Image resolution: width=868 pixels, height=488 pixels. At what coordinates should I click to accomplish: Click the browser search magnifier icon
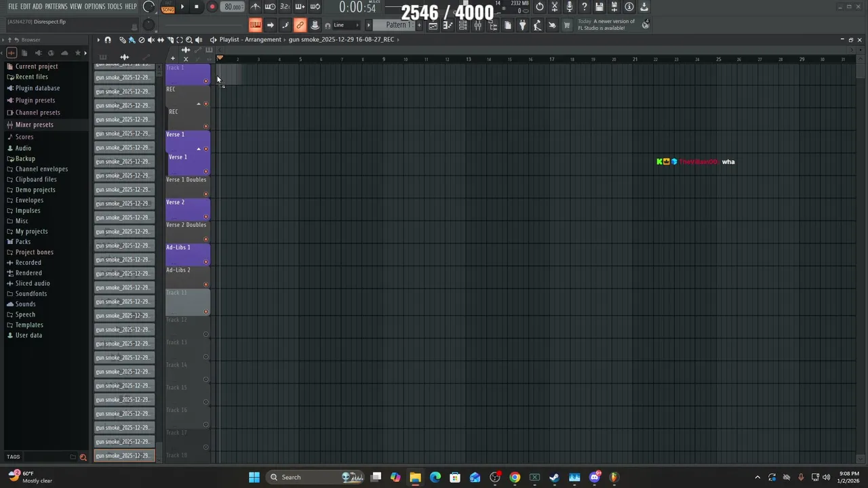coord(83,457)
